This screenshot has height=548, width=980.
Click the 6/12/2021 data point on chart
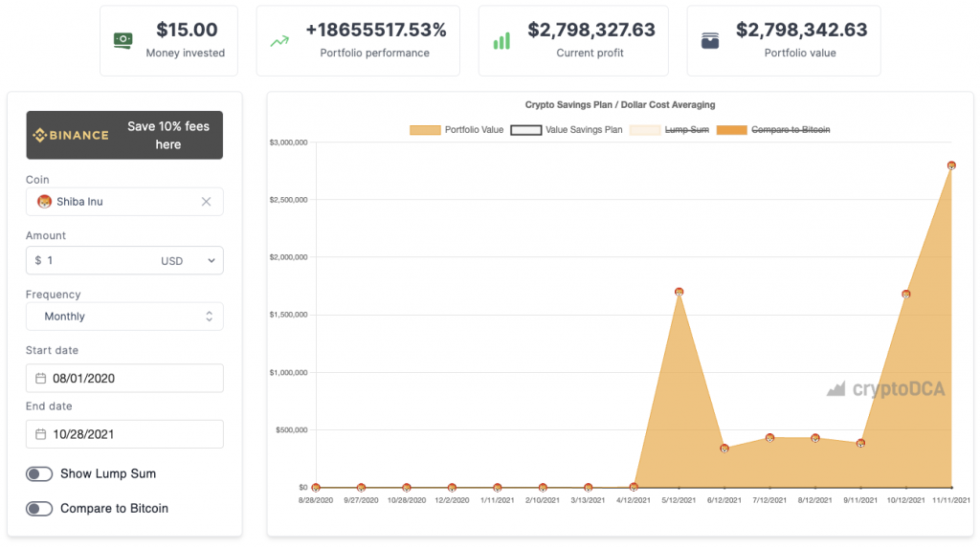724,448
